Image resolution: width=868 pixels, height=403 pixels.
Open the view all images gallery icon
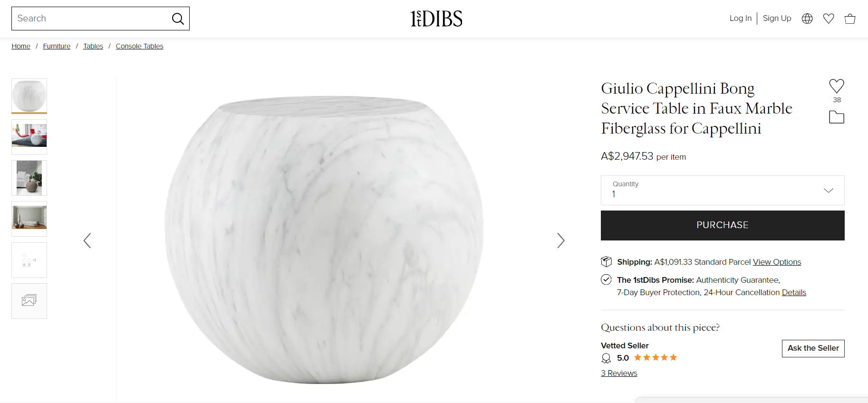[x=29, y=301]
